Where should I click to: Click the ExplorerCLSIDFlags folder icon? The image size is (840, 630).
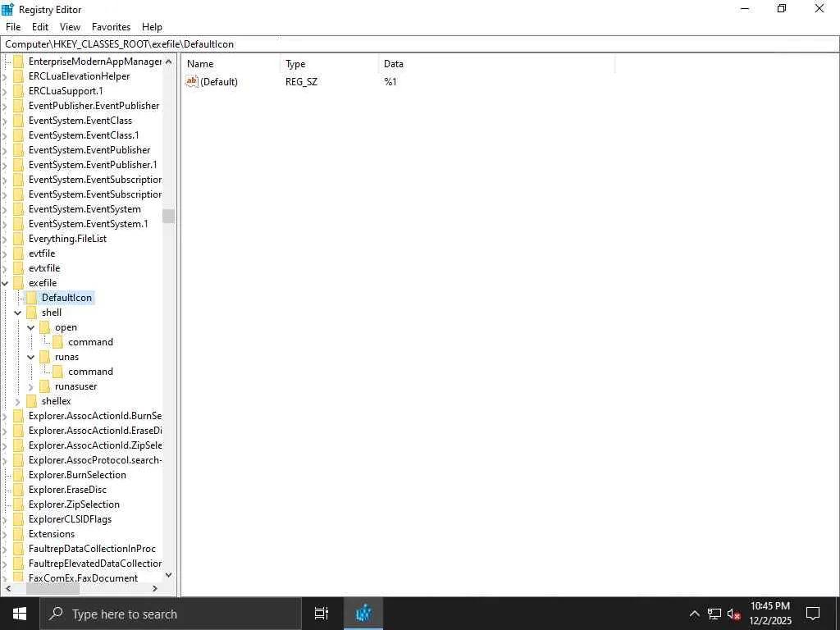tap(19, 519)
